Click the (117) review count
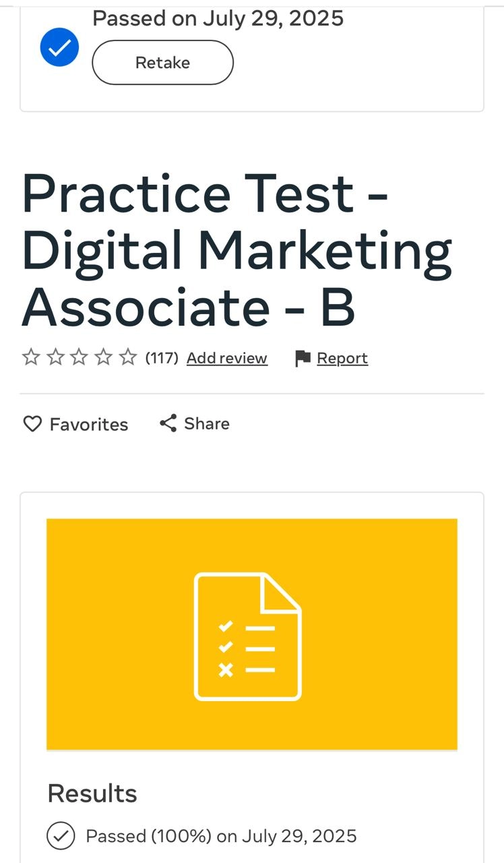 click(162, 358)
